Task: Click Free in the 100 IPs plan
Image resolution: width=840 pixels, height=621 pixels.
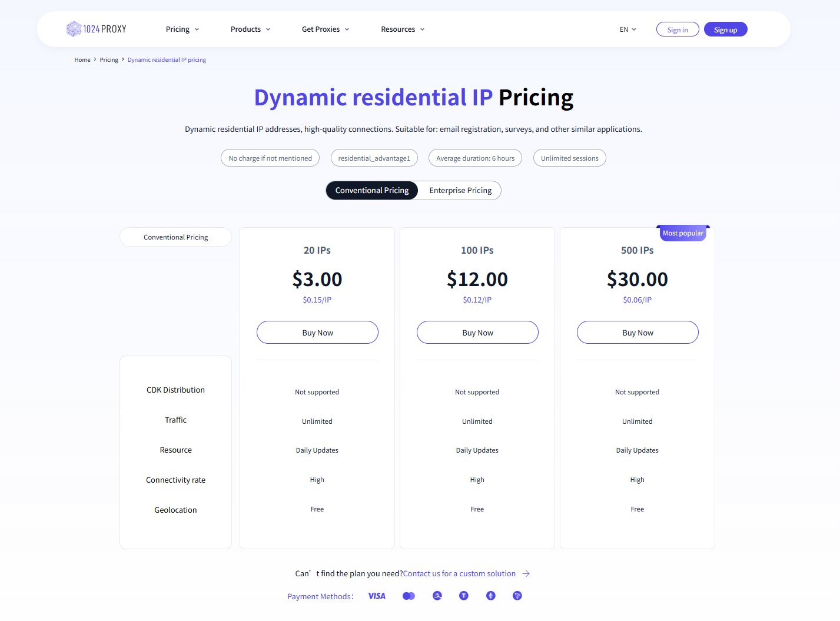Action: pos(477,509)
